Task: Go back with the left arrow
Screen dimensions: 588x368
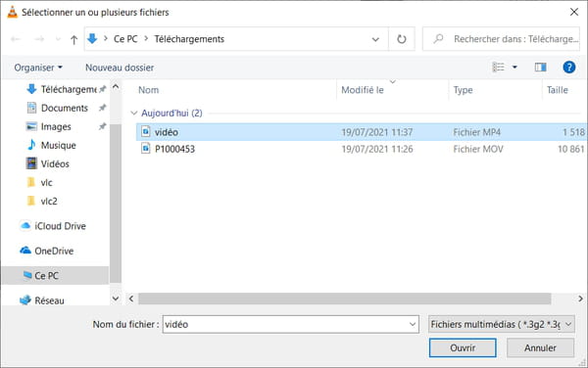Action: point(16,39)
